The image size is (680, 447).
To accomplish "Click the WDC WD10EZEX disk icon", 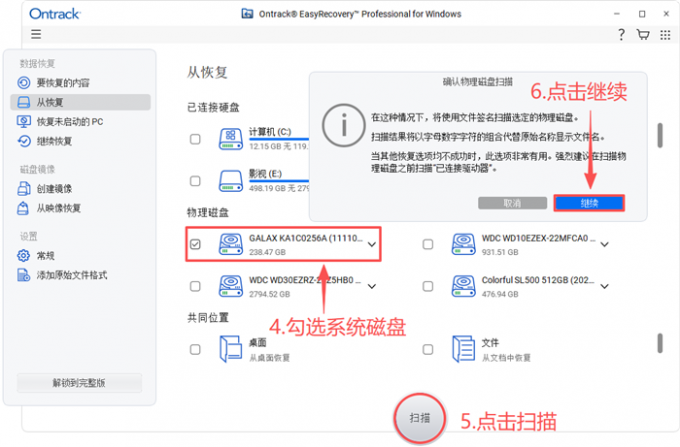I will (464, 244).
